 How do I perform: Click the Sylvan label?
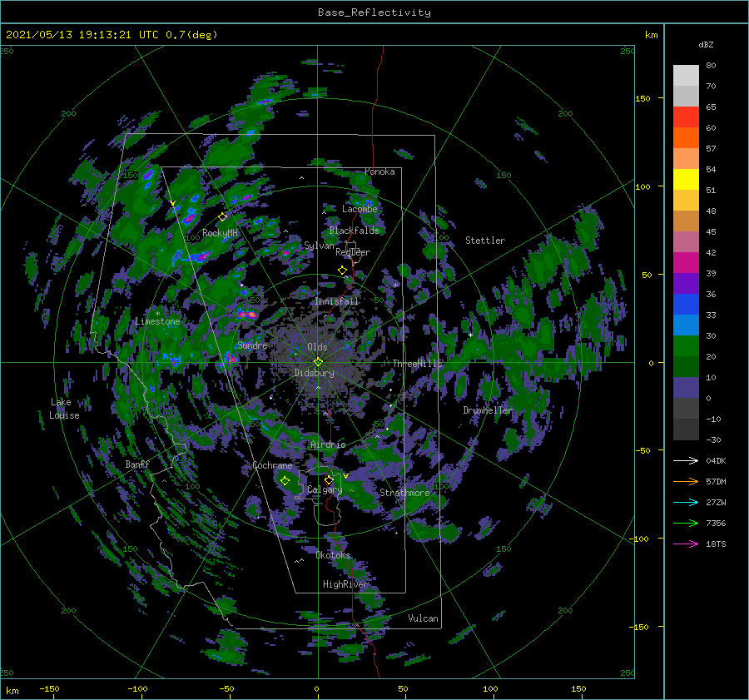(319, 246)
